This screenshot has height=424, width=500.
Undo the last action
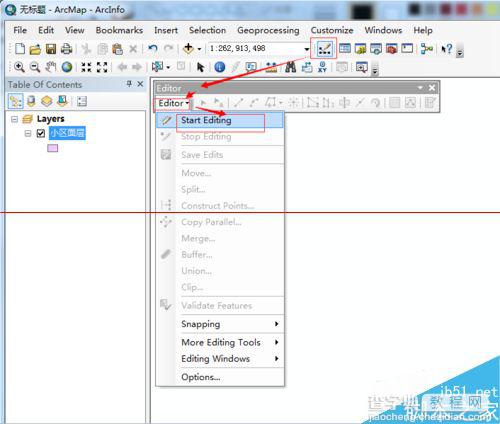click(x=153, y=49)
